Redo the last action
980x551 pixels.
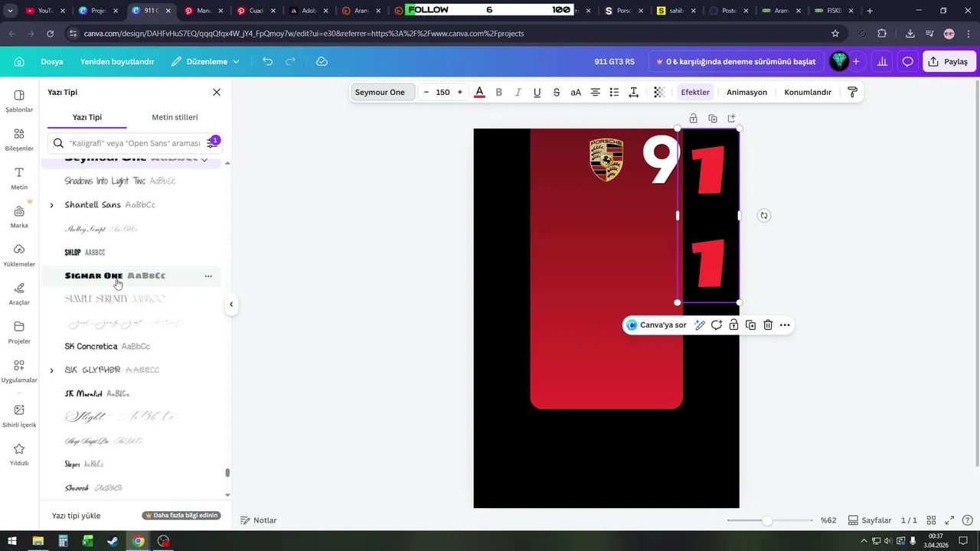(290, 61)
